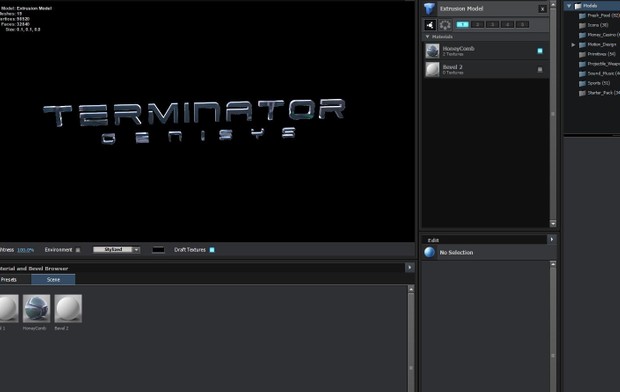Click the dotted auxiliary ring icon beside group buttons
Viewport: 620px width, 392px height.
click(445, 25)
